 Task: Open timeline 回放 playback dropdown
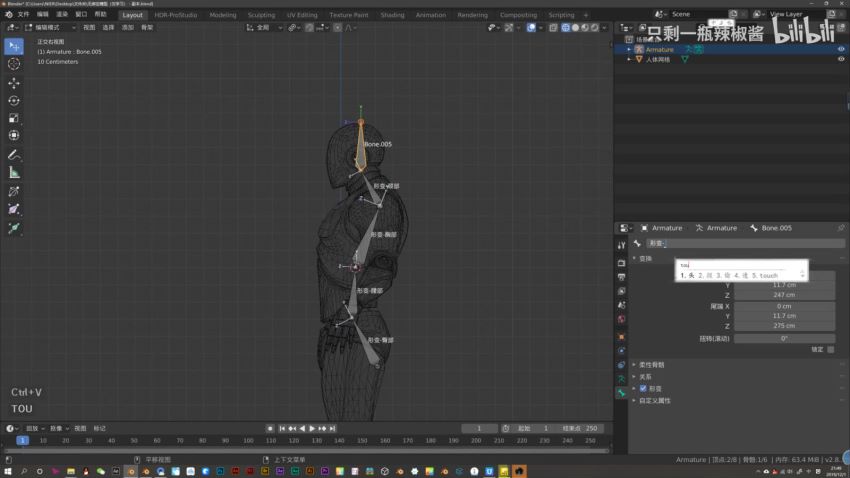click(x=35, y=429)
